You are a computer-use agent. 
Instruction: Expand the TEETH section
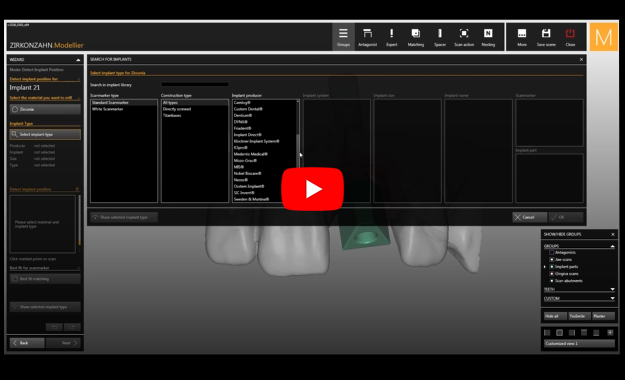click(612, 289)
